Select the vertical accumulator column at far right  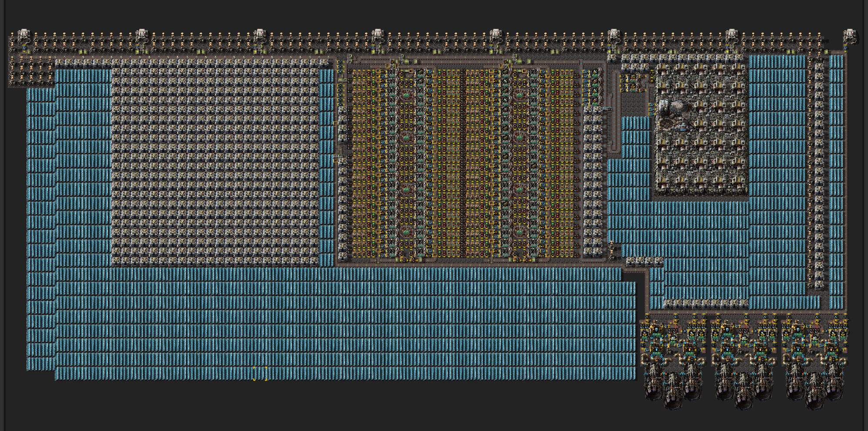[x=819, y=174]
